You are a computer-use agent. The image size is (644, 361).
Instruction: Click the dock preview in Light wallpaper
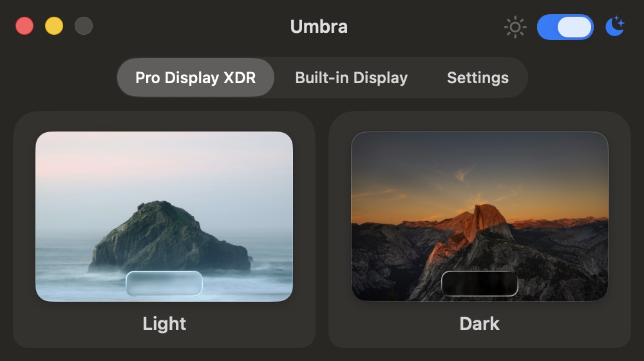(164, 284)
